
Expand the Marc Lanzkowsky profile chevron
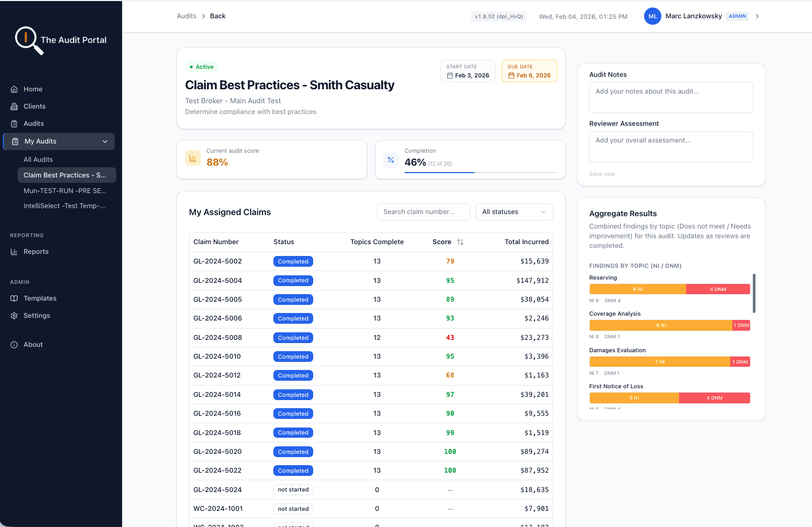[757, 16]
